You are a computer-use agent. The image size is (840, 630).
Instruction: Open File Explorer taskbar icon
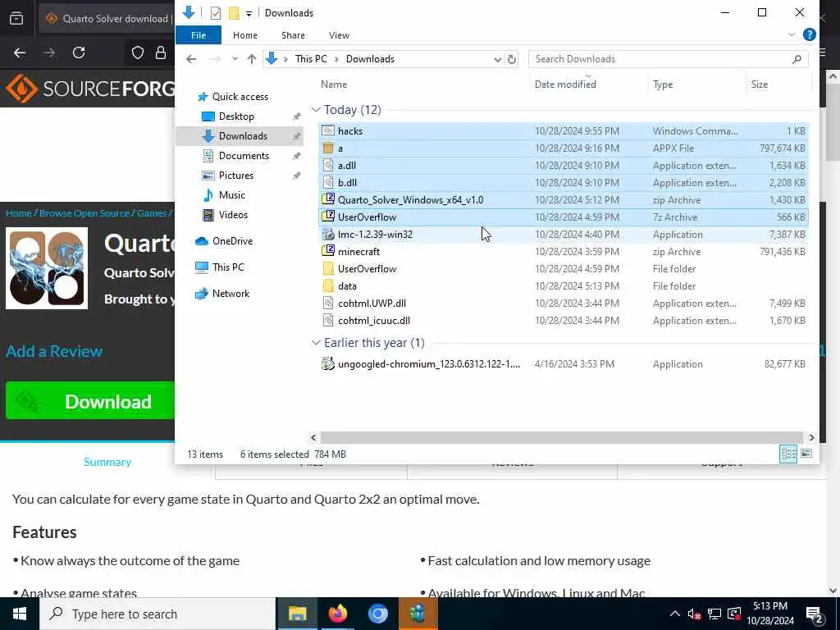pyautogui.click(x=297, y=614)
